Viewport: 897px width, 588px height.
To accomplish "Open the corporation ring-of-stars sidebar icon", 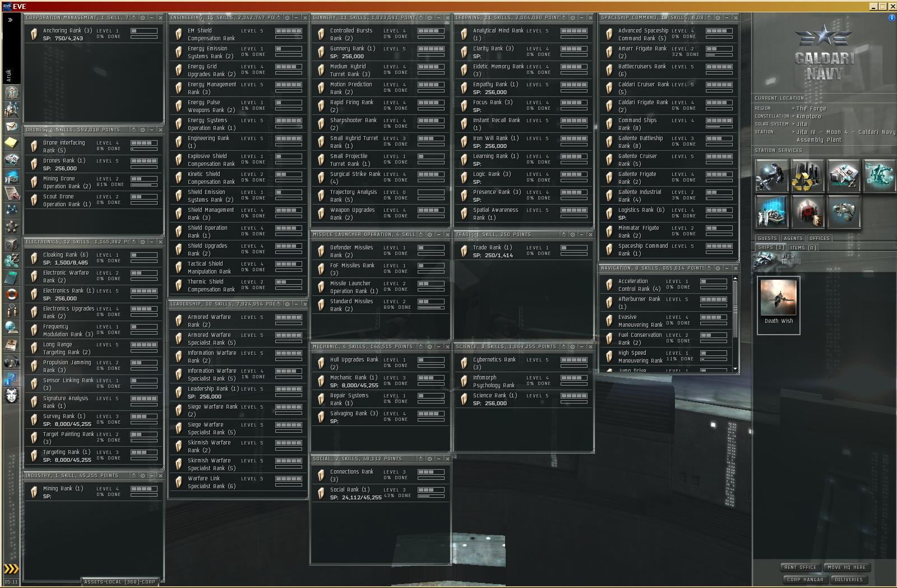I will coord(11,227).
